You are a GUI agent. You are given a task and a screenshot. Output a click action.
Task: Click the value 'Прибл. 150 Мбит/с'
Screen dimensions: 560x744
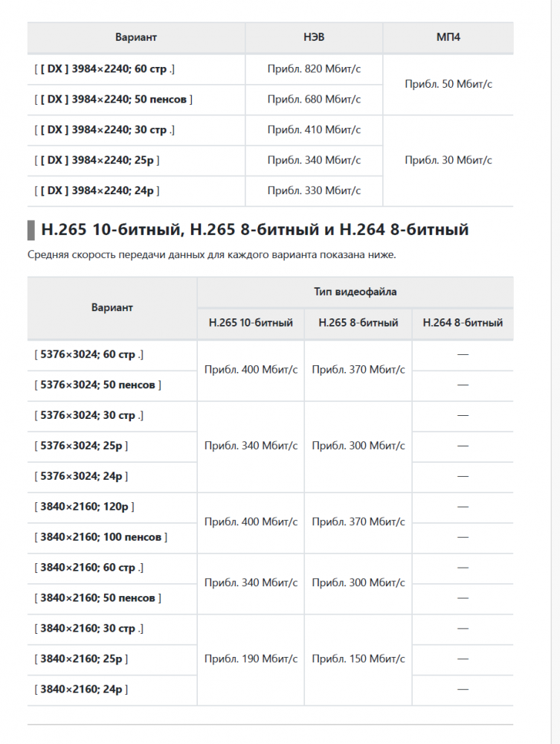click(358, 659)
